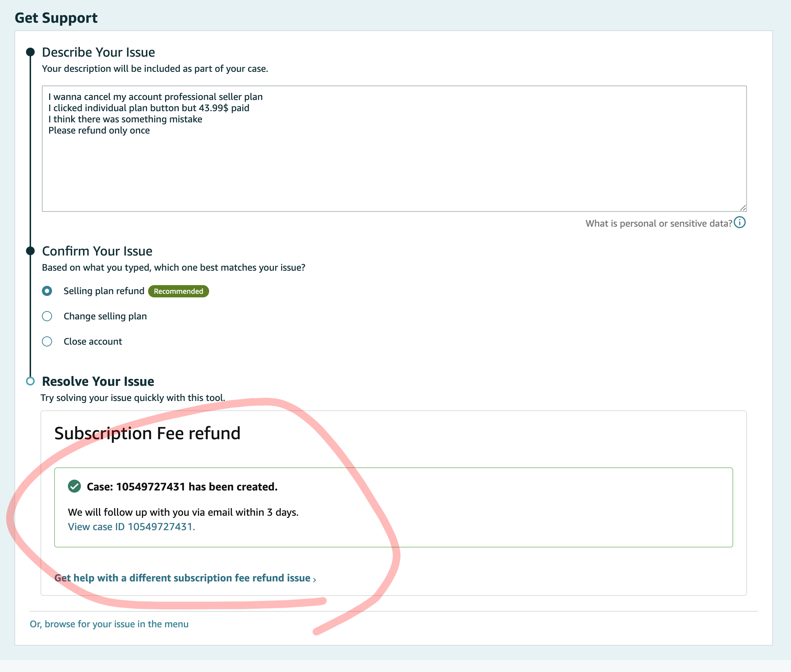This screenshot has width=791, height=672.
Task: Click What is personal or sensitive data text
Action: tap(658, 224)
